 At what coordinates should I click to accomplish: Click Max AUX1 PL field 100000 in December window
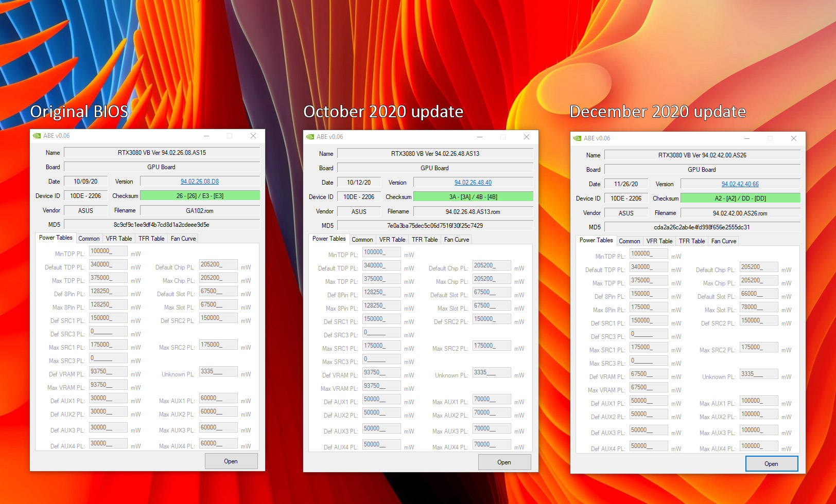tap(759, 401)
